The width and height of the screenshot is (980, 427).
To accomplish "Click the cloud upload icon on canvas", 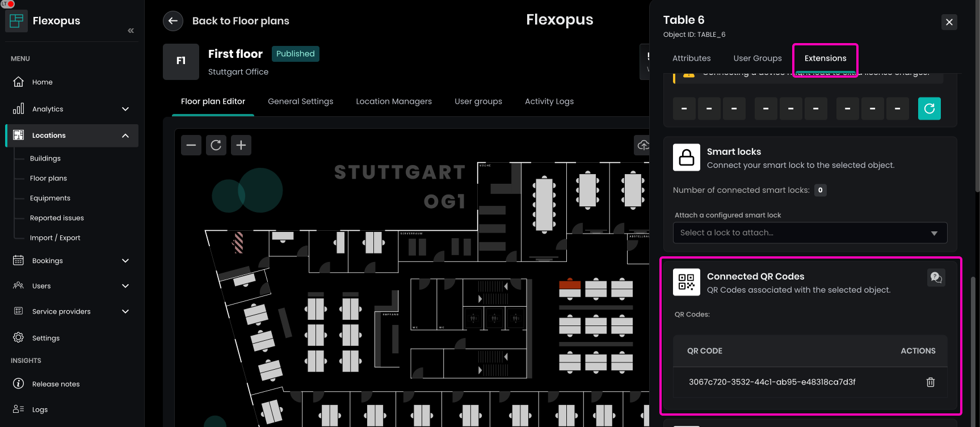I will pos(643,145).
